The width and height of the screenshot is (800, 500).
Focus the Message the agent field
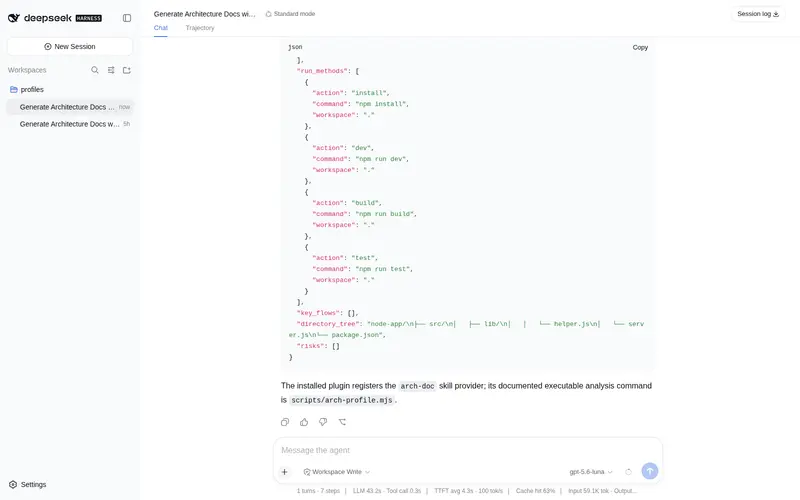[x=467, y=450]
